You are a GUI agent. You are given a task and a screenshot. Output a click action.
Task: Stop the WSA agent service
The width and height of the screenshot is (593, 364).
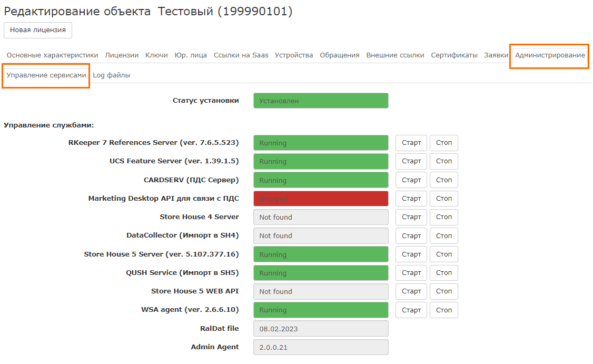pyautogui.click(x=444, y=310)
